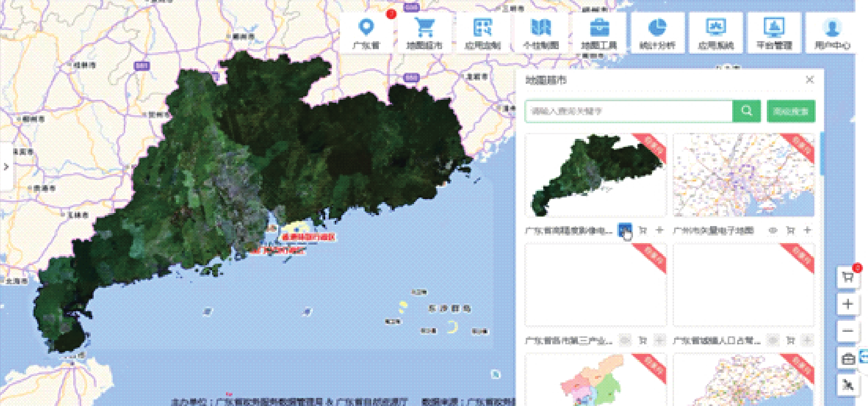
Task: Open the 应用系统 module
Action: pyautogui.click(x=716, y=33)
